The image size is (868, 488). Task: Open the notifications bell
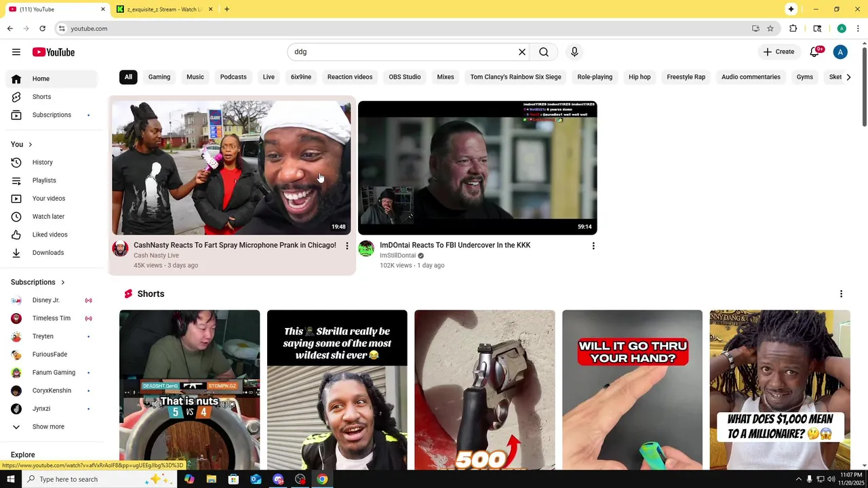[814, 52]
